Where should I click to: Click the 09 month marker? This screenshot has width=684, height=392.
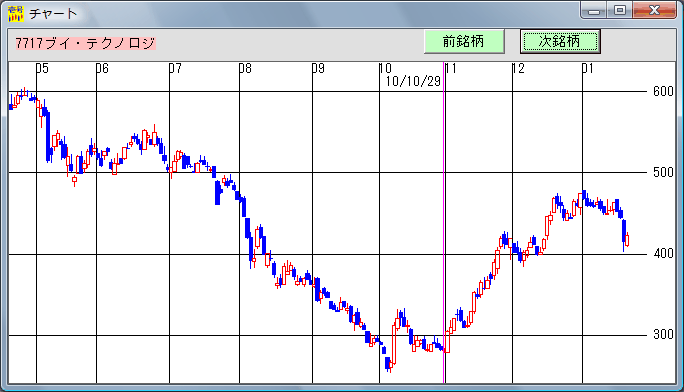click(318, 68)
